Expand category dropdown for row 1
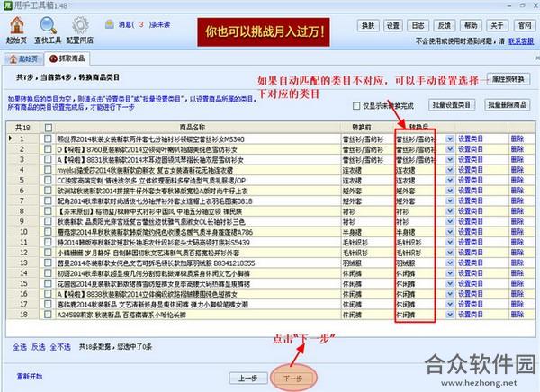540x392 pixels. click(449, 139)
